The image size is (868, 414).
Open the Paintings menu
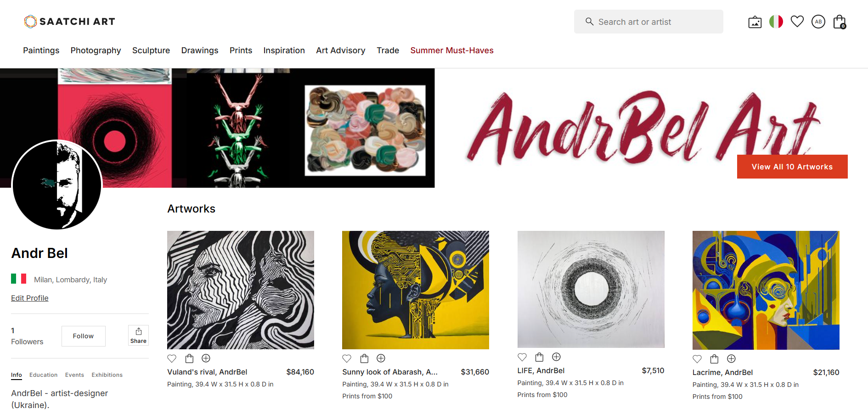41,50
